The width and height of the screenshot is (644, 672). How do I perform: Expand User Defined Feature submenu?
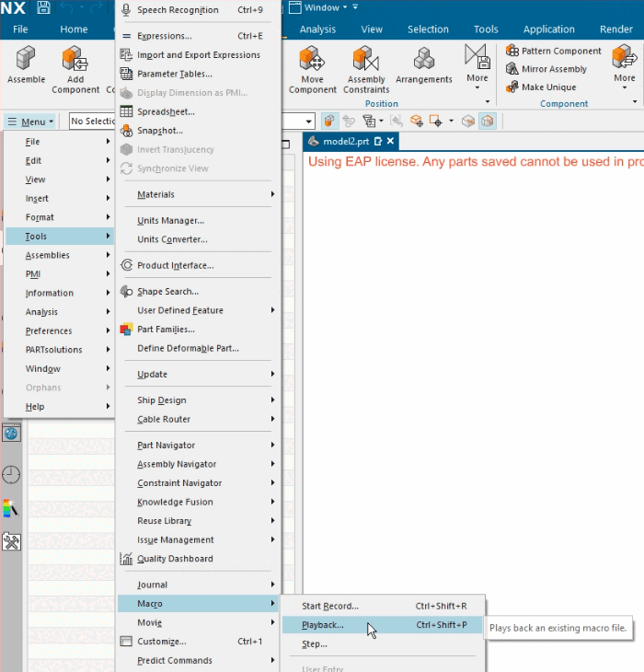[x=198, y=310]
